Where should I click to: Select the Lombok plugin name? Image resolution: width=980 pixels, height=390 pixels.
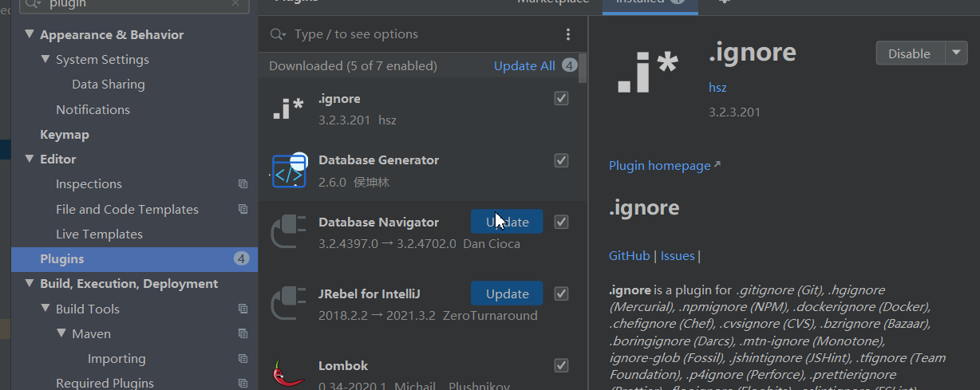(x=343, y=366)
